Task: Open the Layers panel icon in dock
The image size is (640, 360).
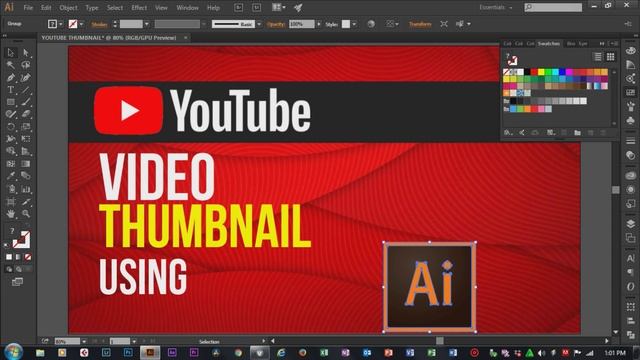Action: tap(631, 224)
